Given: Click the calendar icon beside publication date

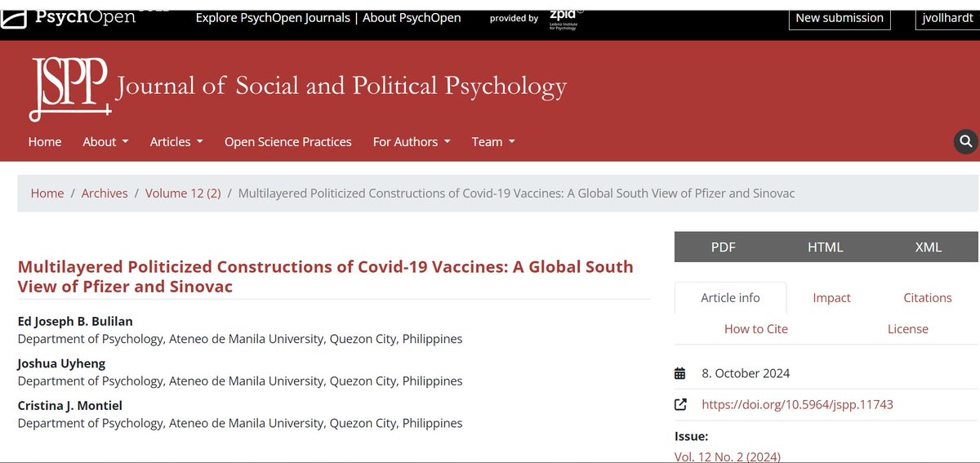Looking at the screenshot, I should (x=680, y=373).
